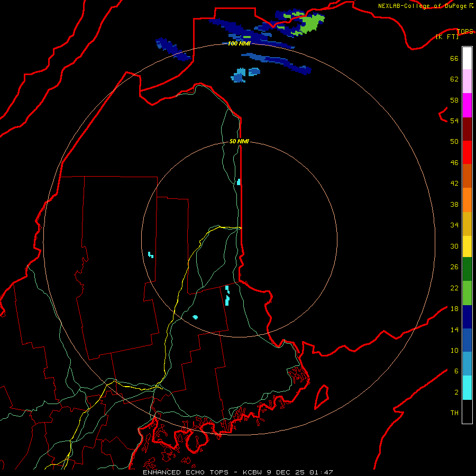Click the 'KCBW' station identifier in the caption

tap(253, 472)
